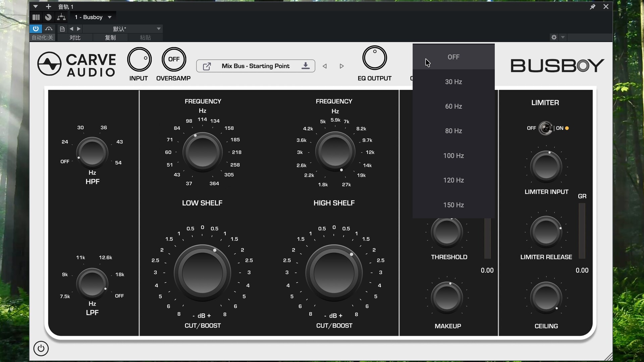Viewport: 644px width, 362px height.
Task: Choose the OFF option in the list
Action: [x=453, y=57]
